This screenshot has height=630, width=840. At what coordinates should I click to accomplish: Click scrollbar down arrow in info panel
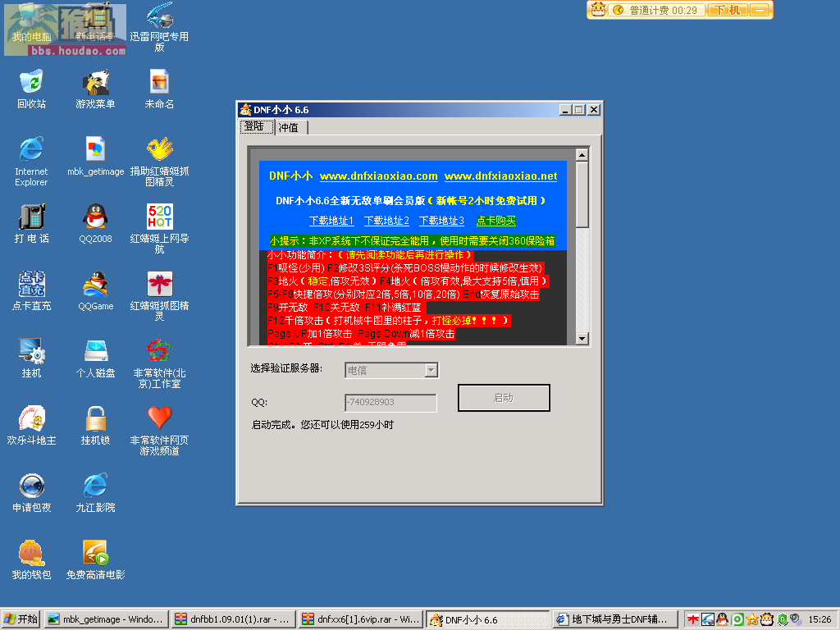click(582, 339)
